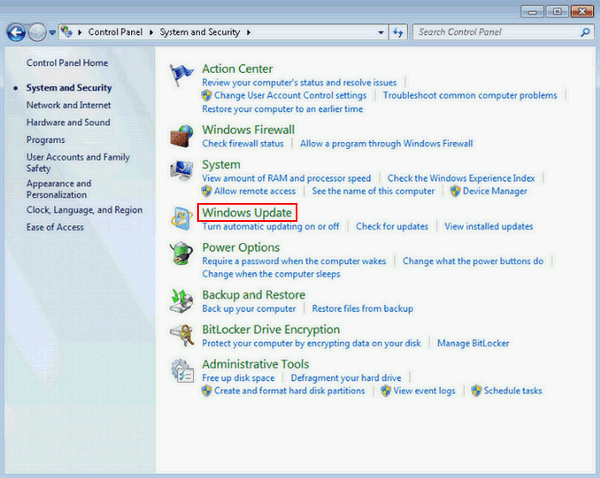The height and width of the screenshot is (478, 600).
Task: Require a password when the computer wakes
Action: pyautogui.click(x=294, y=261)
